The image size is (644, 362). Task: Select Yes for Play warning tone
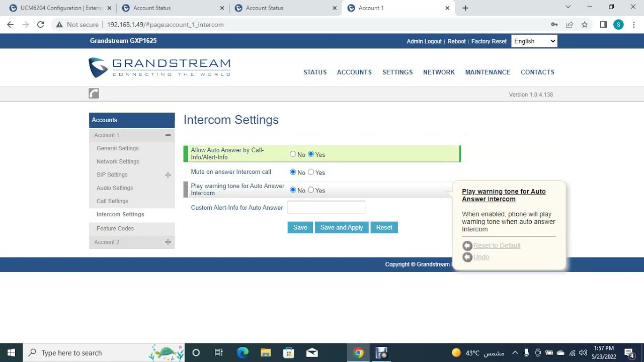(311, 190)
